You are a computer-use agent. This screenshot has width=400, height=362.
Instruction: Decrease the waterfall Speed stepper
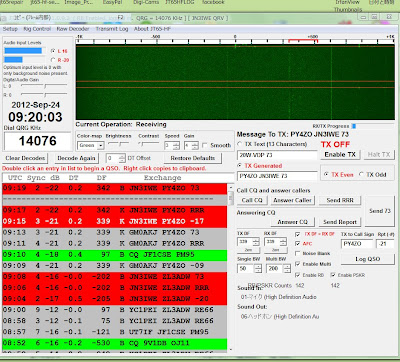coord(177,147)
